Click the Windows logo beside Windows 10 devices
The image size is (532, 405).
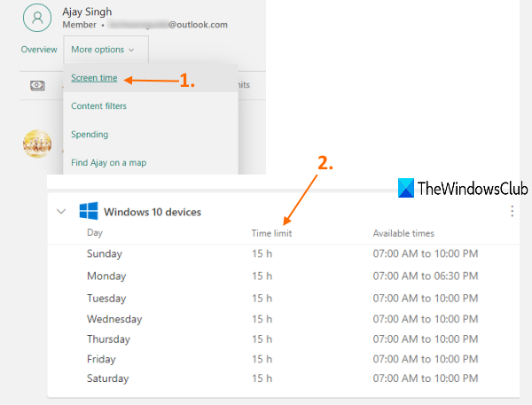coord(88,212)
